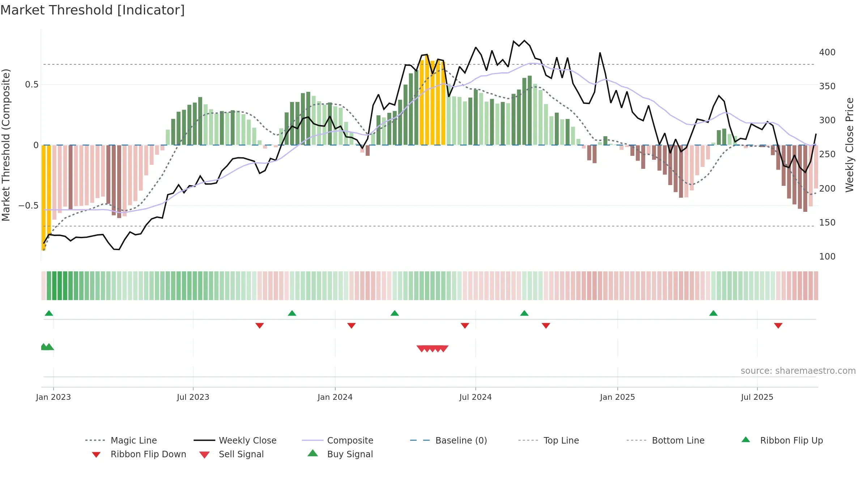Click the Weekly Close Price axis title

850,145
